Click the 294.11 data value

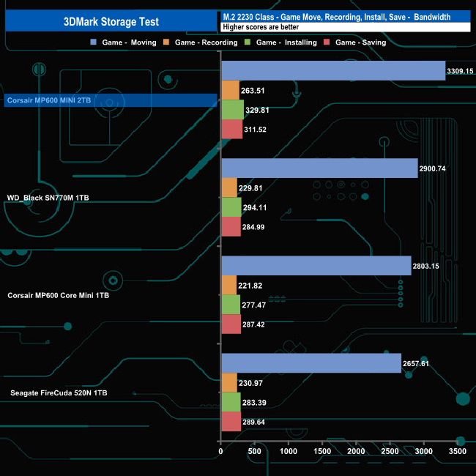coord(255,207)
